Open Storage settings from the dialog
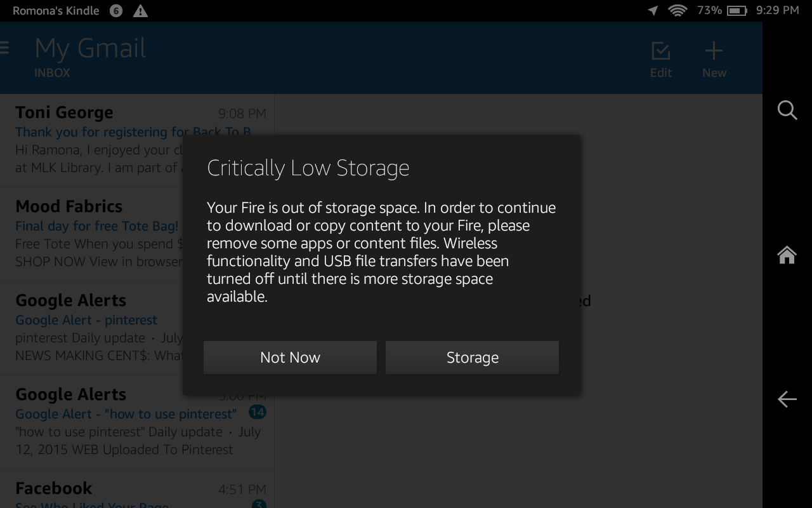Viewport: 812px width, 508px height. tap(472, 357)
